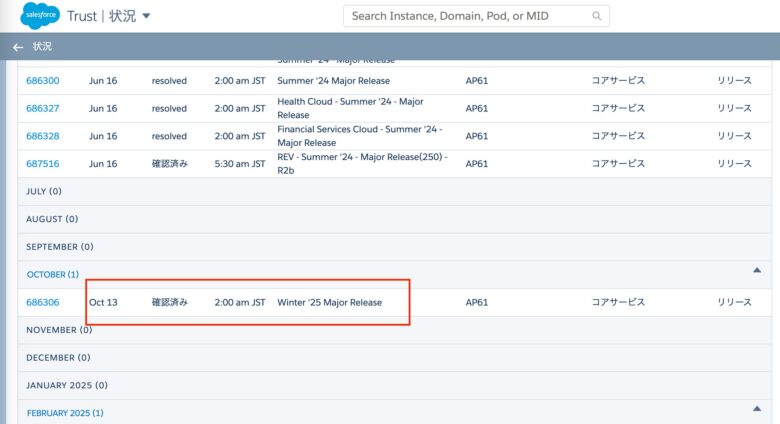Click リリース in row 686300

pyautogui.click(x=734, y=81)
